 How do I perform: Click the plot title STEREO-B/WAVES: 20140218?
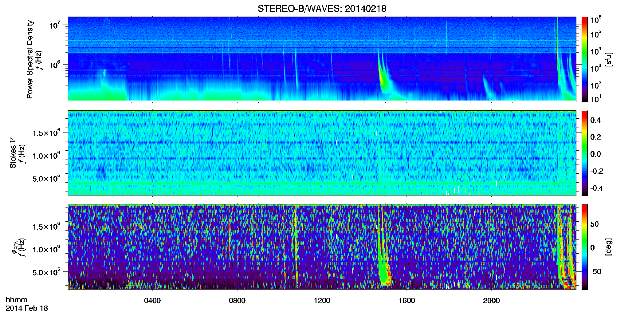pyautogui.click(x=322, y=9)
